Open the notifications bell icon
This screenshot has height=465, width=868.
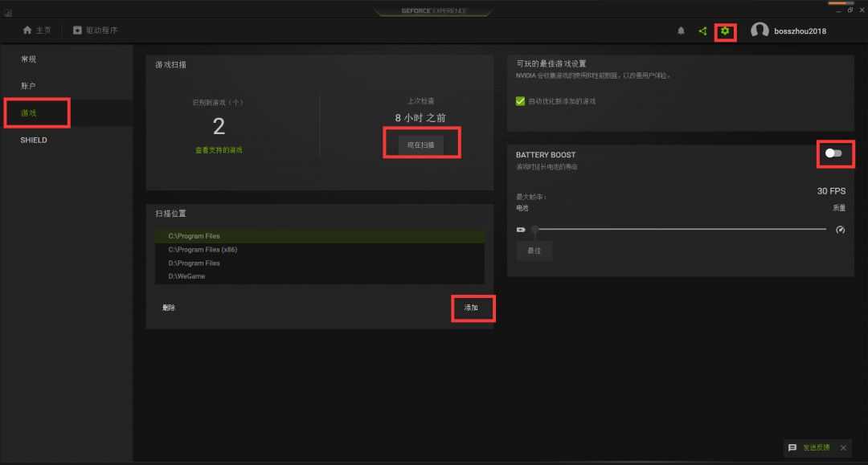(x=681, y=31)
